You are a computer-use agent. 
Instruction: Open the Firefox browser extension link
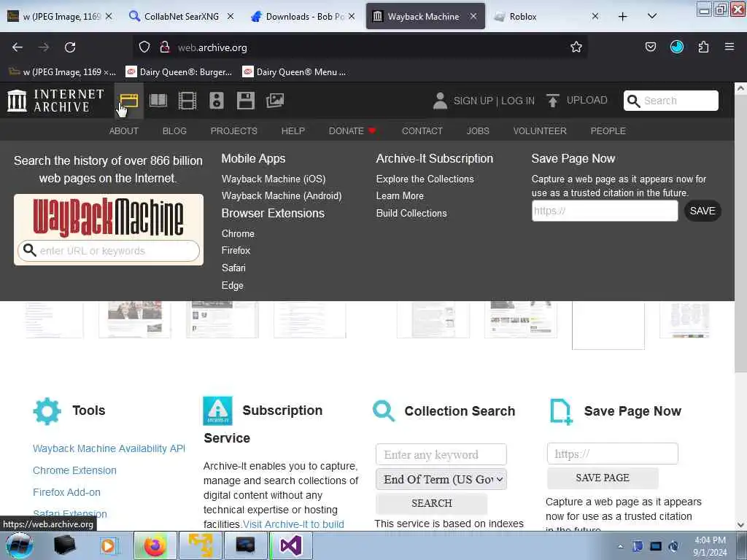(236, 251)
